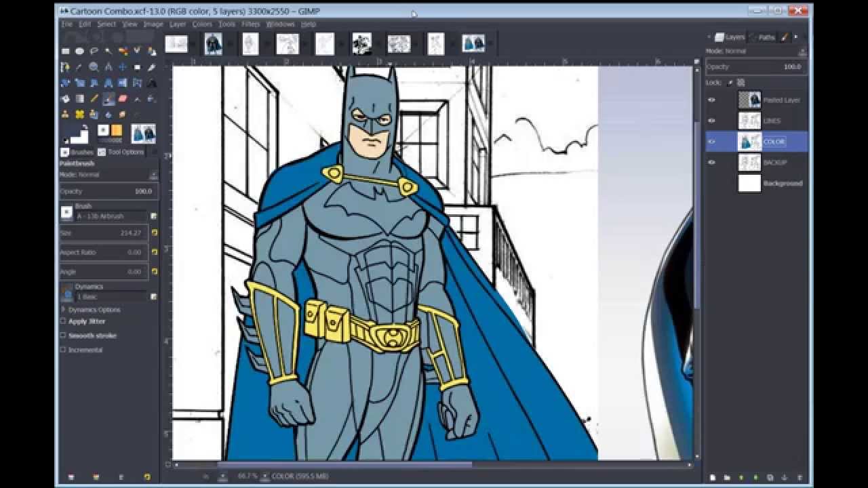Select the Free Select lasso tool
Screen dimensions: 868x488
(x=94, y=51)
